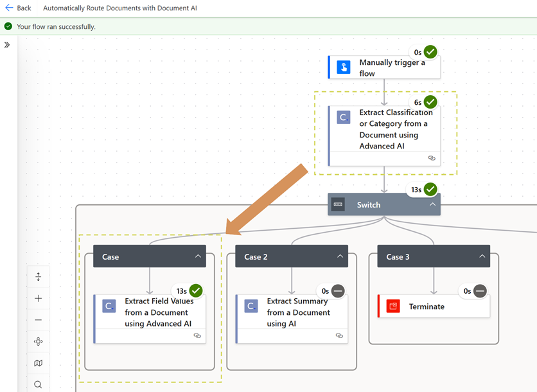Image resolution: width=537 pixels, height=392 pixels.
Task: Click the fit-to-view vertical arrows icon
Action: [38, 277]
